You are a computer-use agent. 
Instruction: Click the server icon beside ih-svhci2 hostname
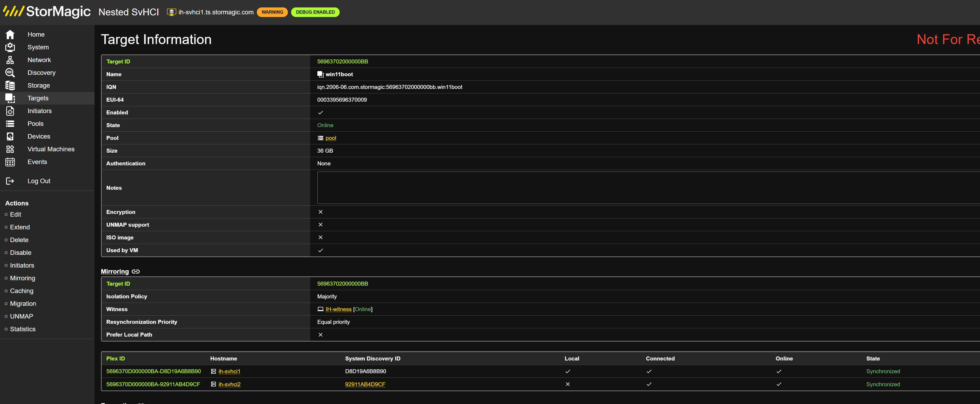pyautogui.click(x=214, y=384)
